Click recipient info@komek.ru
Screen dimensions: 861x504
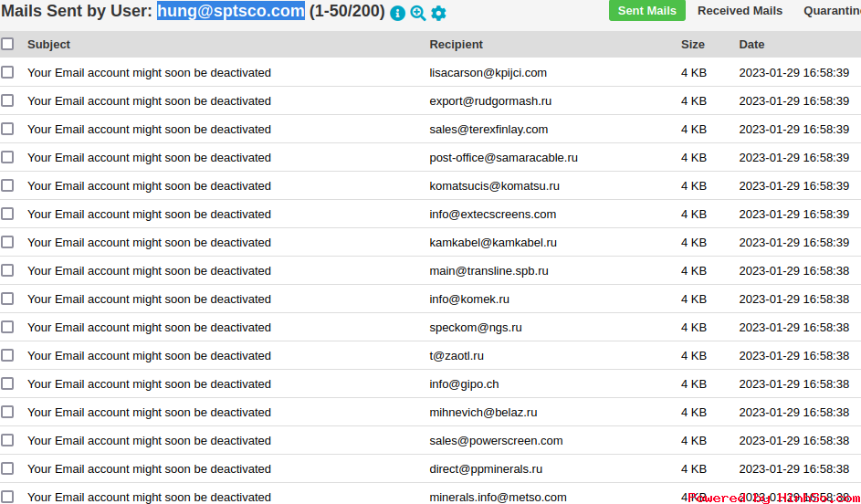(469, 299)
